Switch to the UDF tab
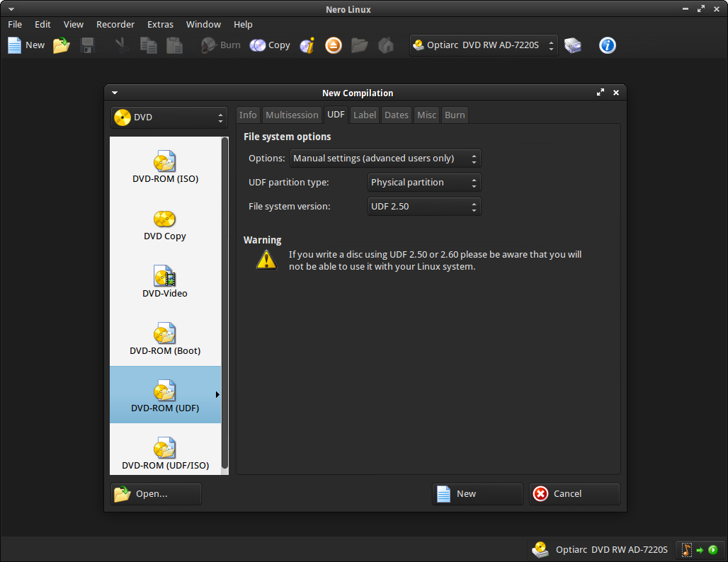The width and height of the screenshot is (728, 562). 336,114
